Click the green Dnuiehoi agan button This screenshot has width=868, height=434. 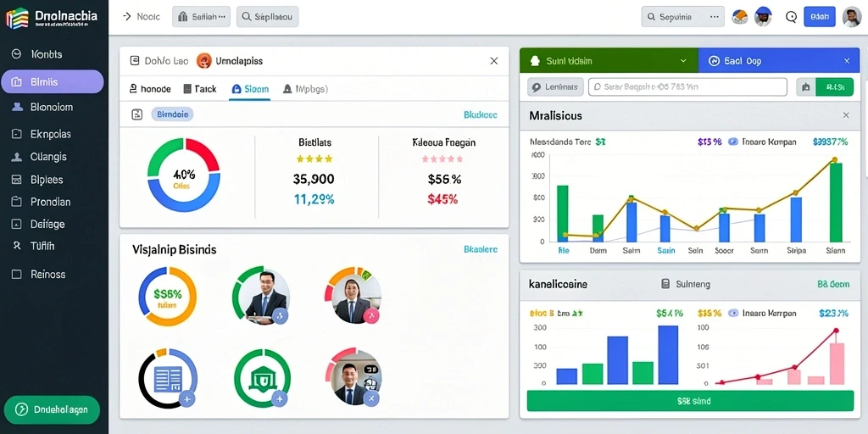pos(52,409)
